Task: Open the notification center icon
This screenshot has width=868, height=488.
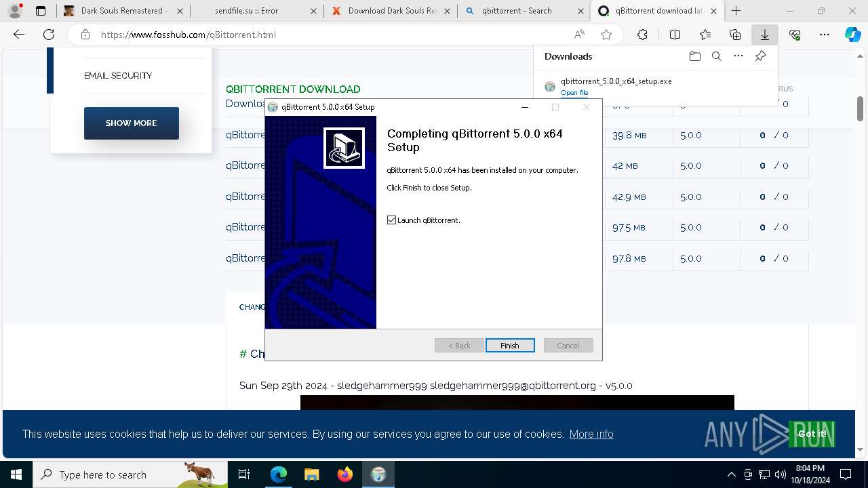Action: [x=846, y=474]
